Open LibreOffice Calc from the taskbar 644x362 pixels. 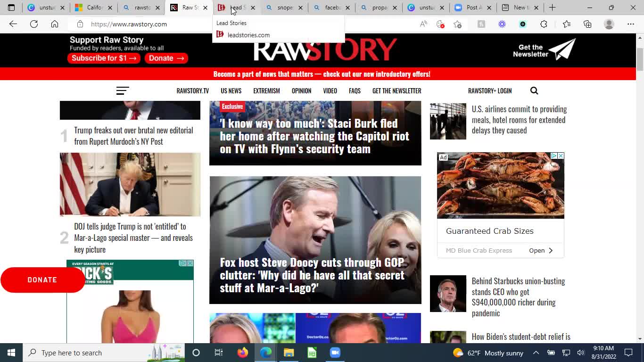pos(312,353)
